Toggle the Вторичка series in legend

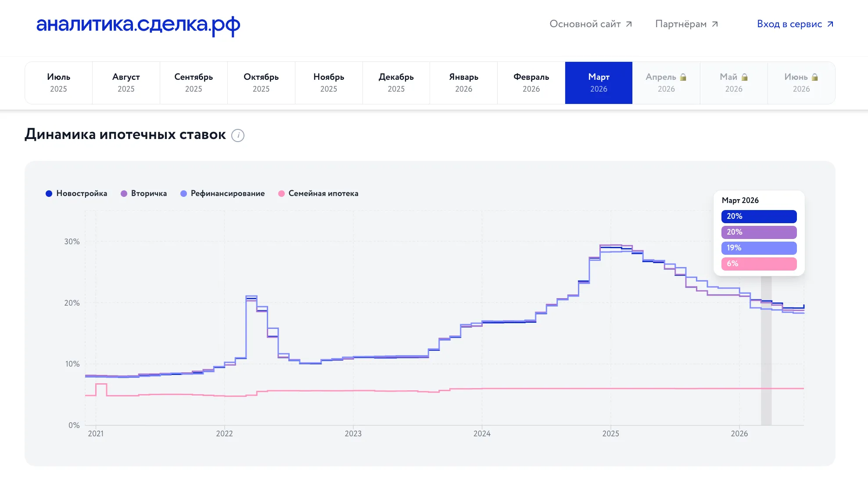click(x=143, y=193)
